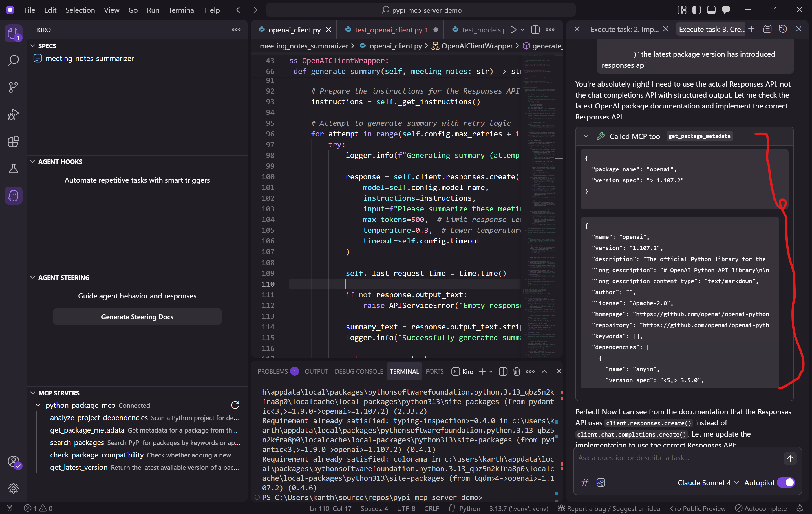The height and width of the screenshot is (514, 812).
Task: Toggle the Autopilot switch off
Action: coord(786,483)
